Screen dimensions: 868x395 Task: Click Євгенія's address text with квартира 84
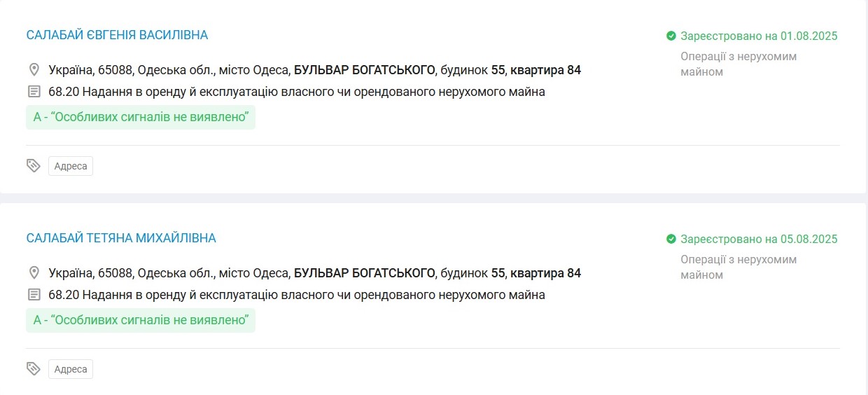point(314,70)
